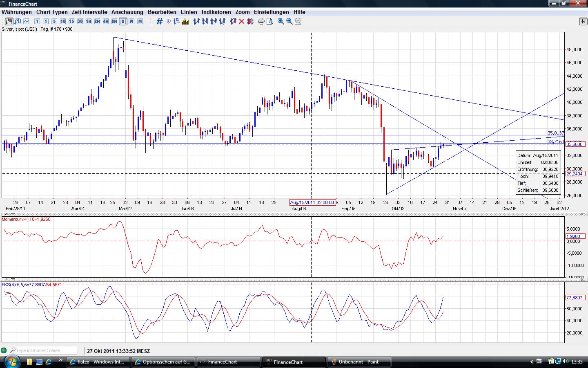Click the Internet Explorer quick launch icon
Viewport: 588px width, 368px height.
click(x=49, y=362)
